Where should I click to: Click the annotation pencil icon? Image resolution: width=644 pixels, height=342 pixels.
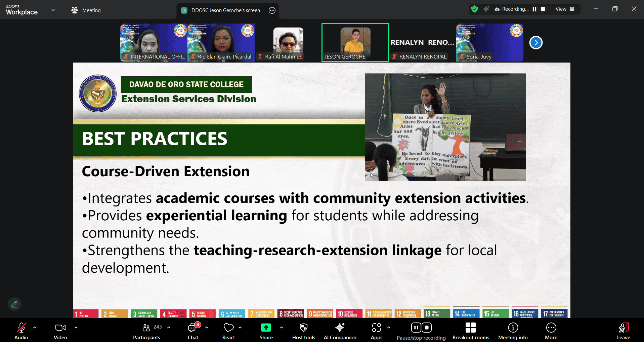click(x=14, y=304)
